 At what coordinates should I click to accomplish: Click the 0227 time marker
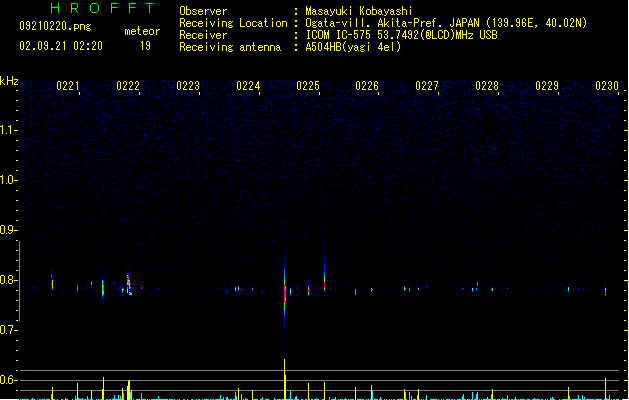(427, 86)
